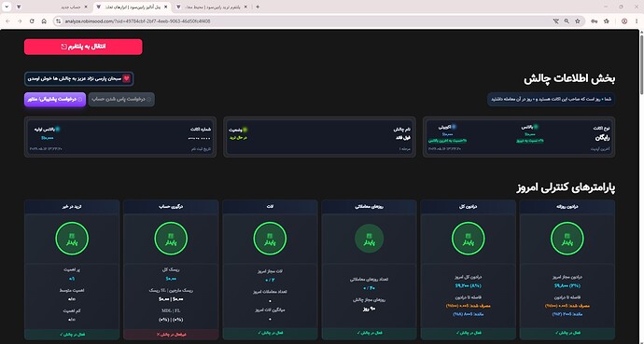Reload the page with the refresh icon

[x=32, y=21]
